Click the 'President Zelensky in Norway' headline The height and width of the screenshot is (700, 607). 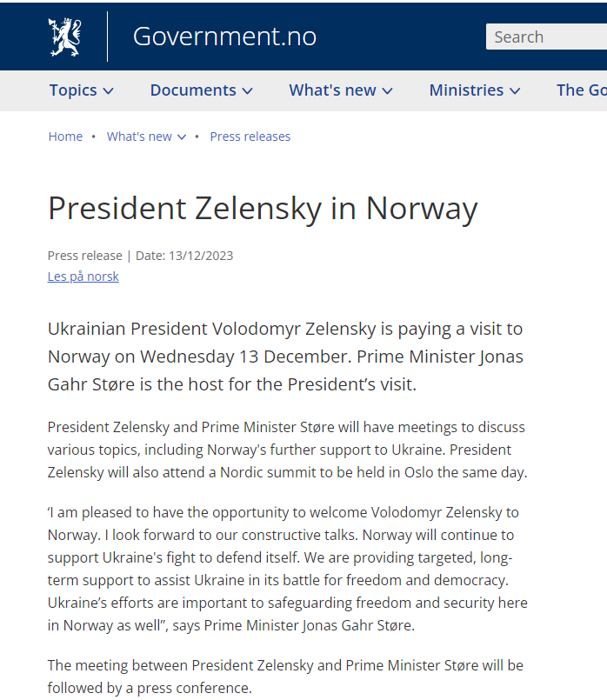(263, 209)
